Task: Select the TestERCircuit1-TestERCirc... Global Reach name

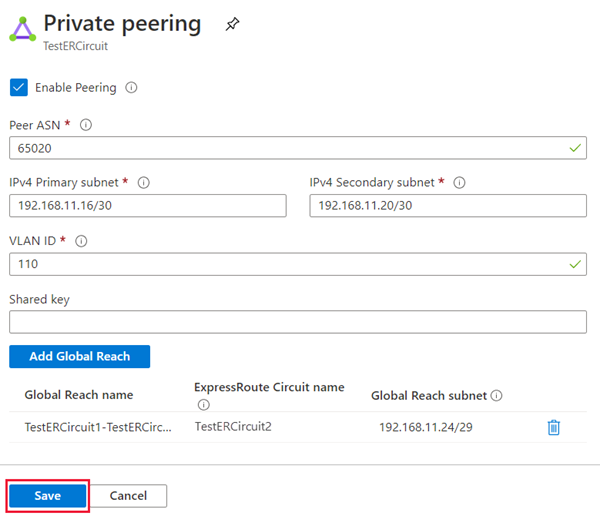Action: [98, 427]
